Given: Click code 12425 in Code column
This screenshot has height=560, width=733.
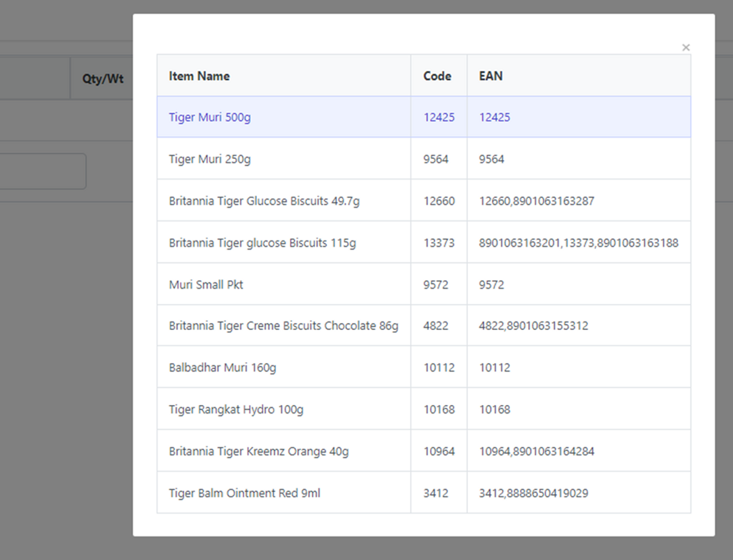Looking at the screenshot, I should [x=439, y=117].
